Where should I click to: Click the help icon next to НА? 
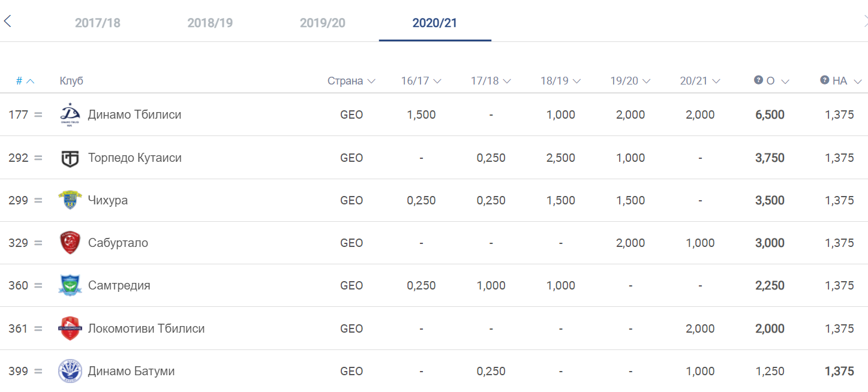pos(824,80)
